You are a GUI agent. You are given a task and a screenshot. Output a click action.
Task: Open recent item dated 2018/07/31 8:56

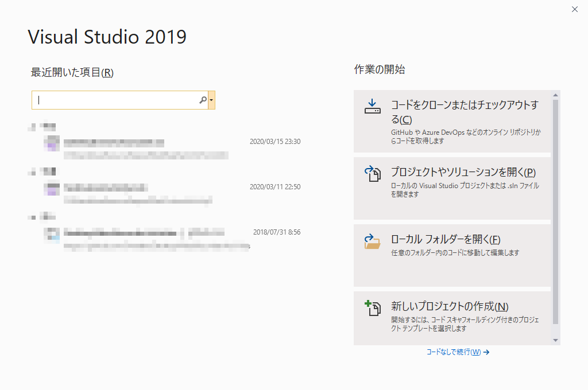(x=172, y=238)
